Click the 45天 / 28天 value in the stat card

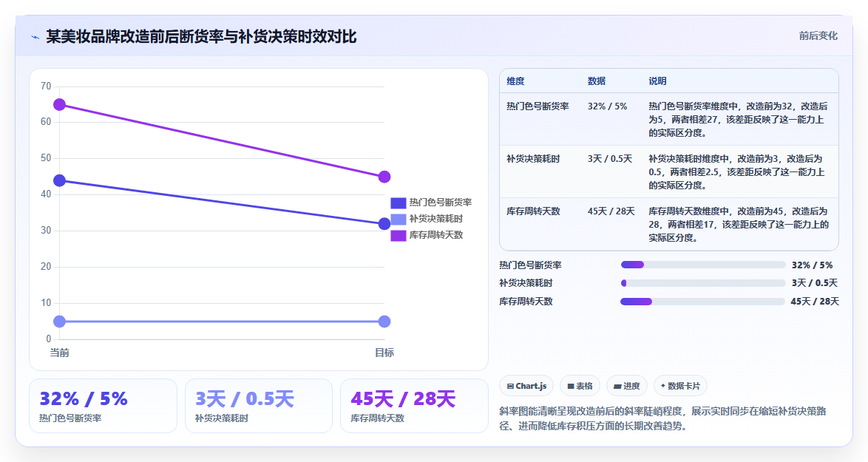point(403,398)
